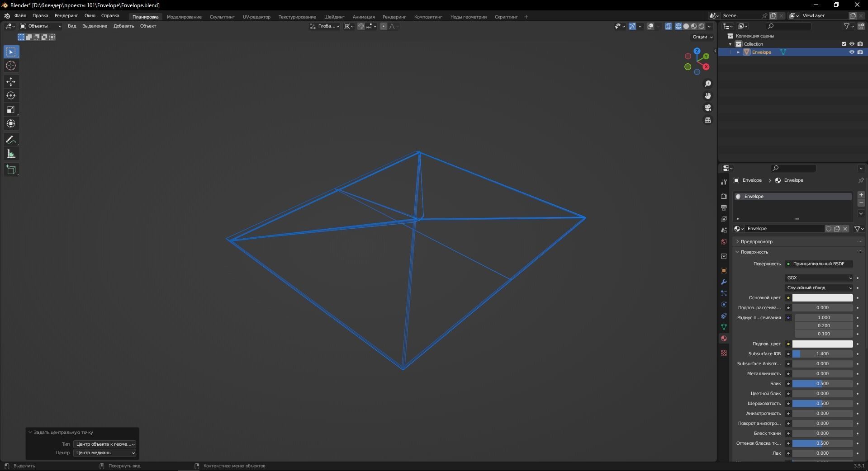Hide the Envelope object in viewport
The height and width of the screenshot is (471, 868).
852,52
